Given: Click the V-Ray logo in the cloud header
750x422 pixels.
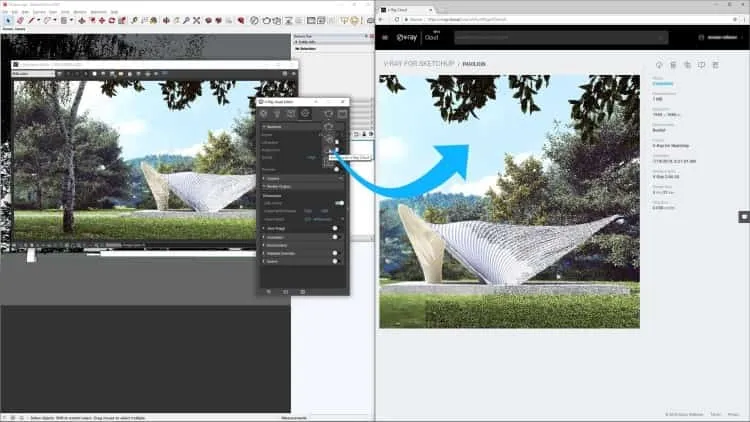Looking at the screenshot, I should click(407, 37).
